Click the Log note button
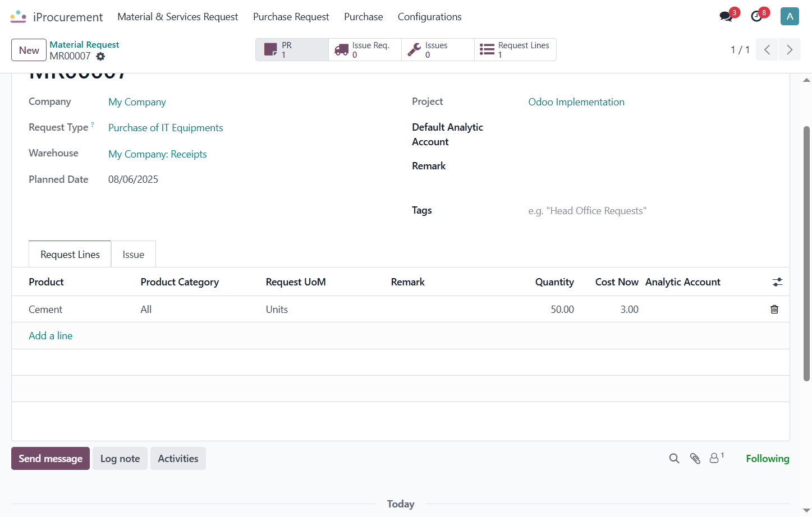Image resolution: width=812 pixels, height=517 pixels. [120, 459]
